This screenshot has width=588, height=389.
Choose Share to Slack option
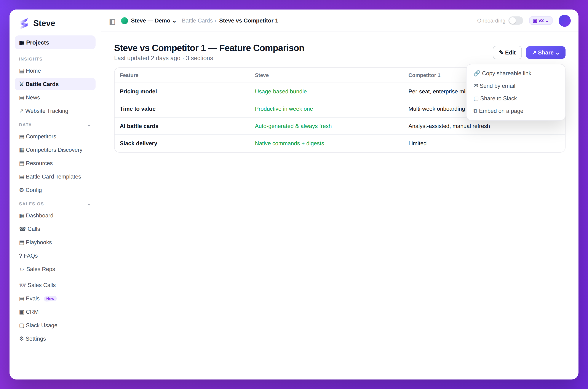[x=516, y=99]
